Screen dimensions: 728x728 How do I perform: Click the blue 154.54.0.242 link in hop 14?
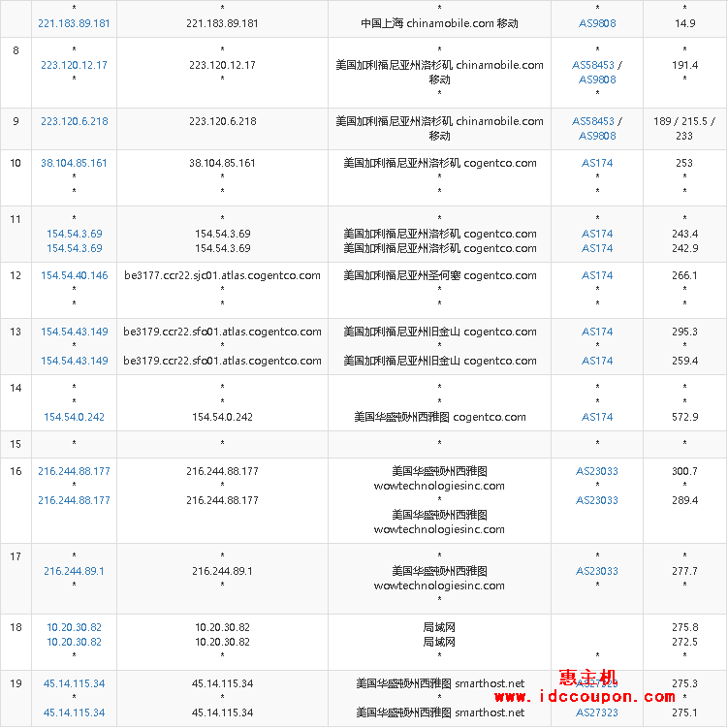coord(74,417)
